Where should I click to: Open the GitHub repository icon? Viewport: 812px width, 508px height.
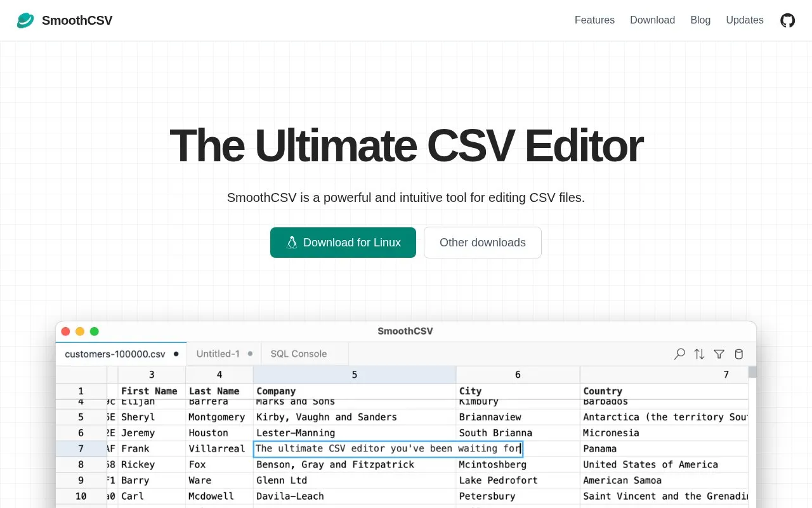tap(787, 20)
